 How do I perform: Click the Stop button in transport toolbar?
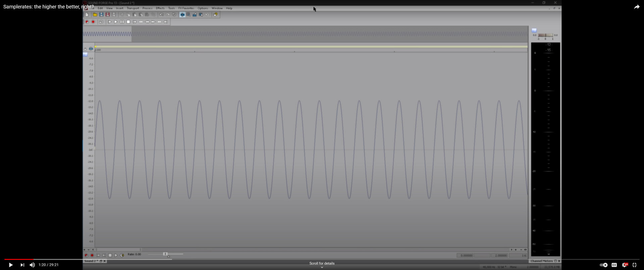[x=128, y=22]
